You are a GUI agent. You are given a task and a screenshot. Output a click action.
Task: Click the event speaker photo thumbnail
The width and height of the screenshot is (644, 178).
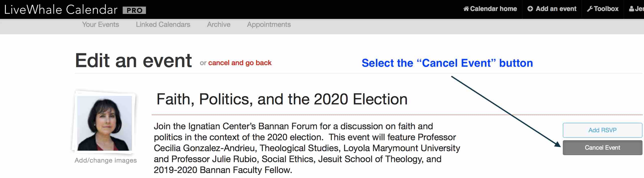coord(105,123)
